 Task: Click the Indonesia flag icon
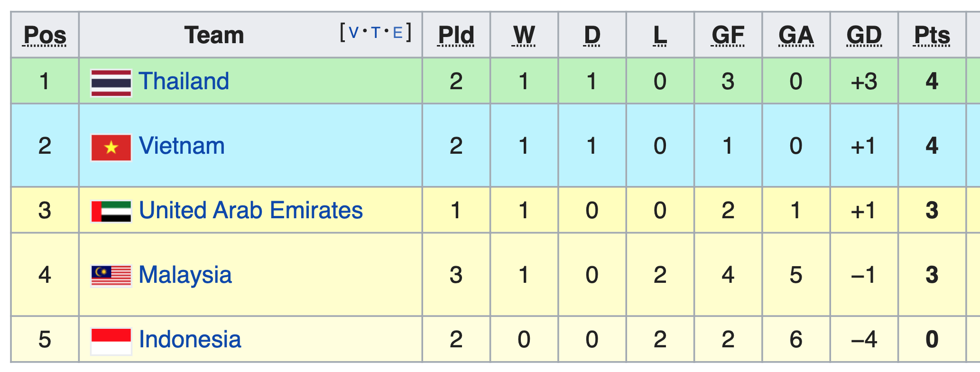click(x=111, y=342)
